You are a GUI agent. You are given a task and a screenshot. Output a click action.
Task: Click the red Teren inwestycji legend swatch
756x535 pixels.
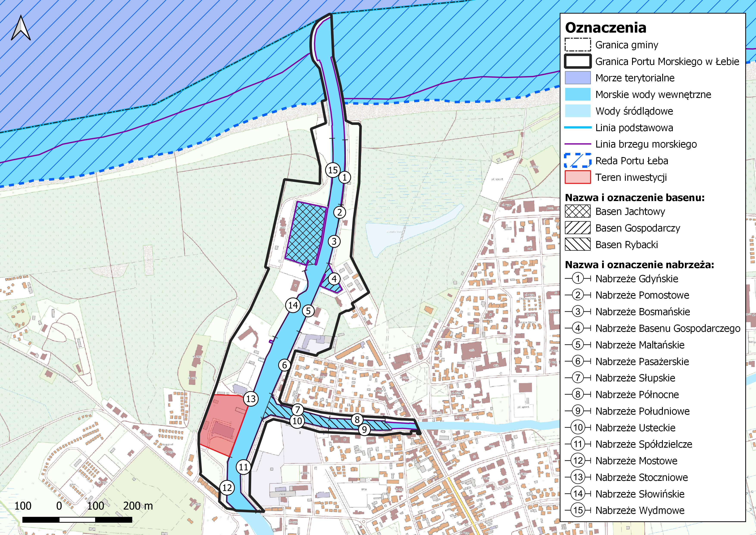tap(578, 177)
